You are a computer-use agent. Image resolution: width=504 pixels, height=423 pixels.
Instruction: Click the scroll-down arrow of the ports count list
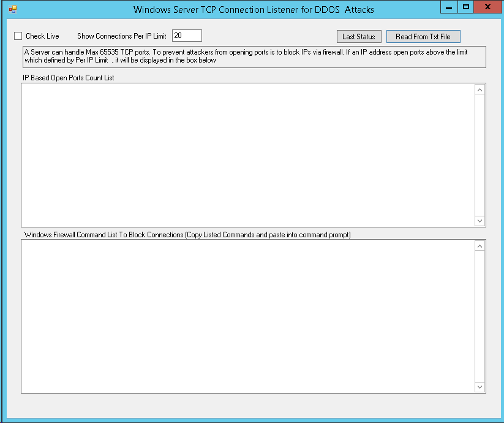coord(480,221)
